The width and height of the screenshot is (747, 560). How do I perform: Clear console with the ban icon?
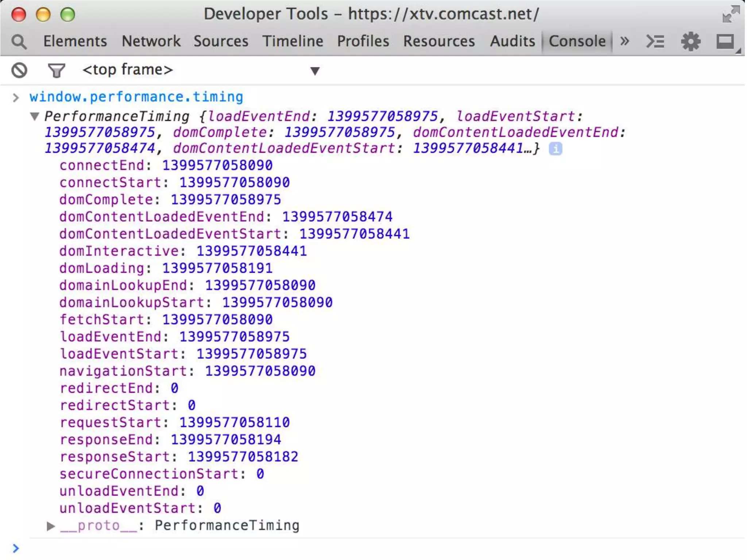click(x=19, y=70)
